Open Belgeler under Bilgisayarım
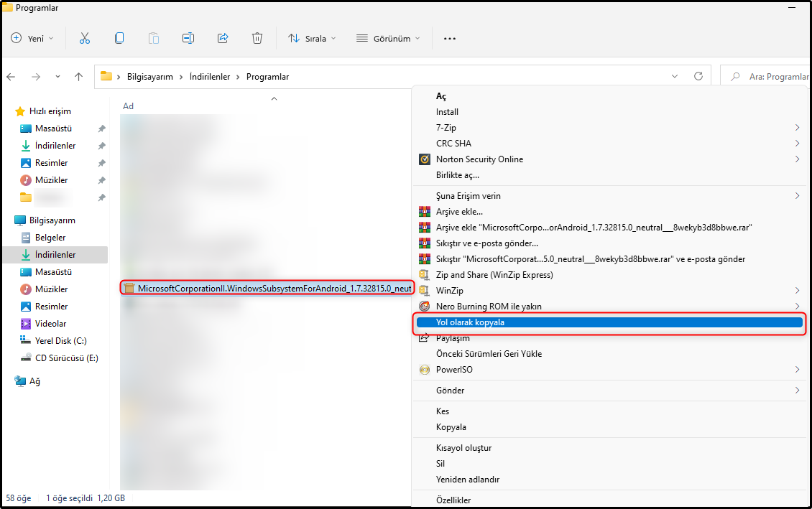 click(x=50, y=238)
